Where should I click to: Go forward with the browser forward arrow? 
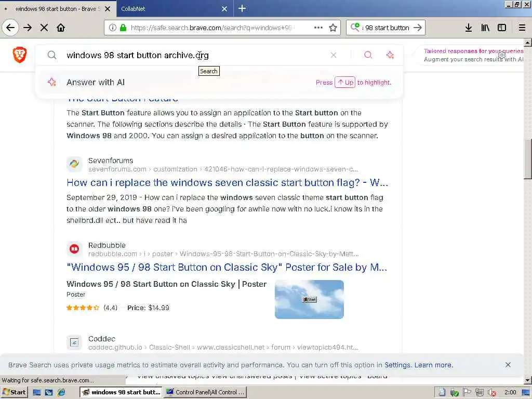click(28, 28)
